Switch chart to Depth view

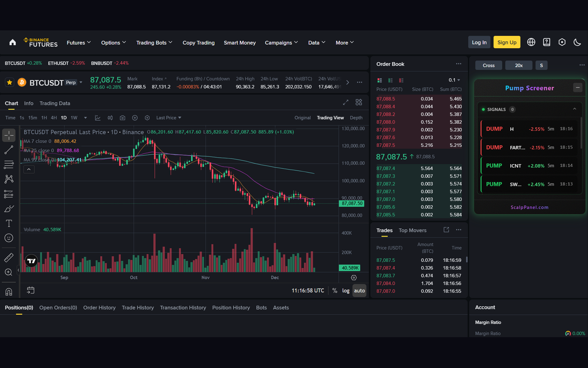point(356,118)
